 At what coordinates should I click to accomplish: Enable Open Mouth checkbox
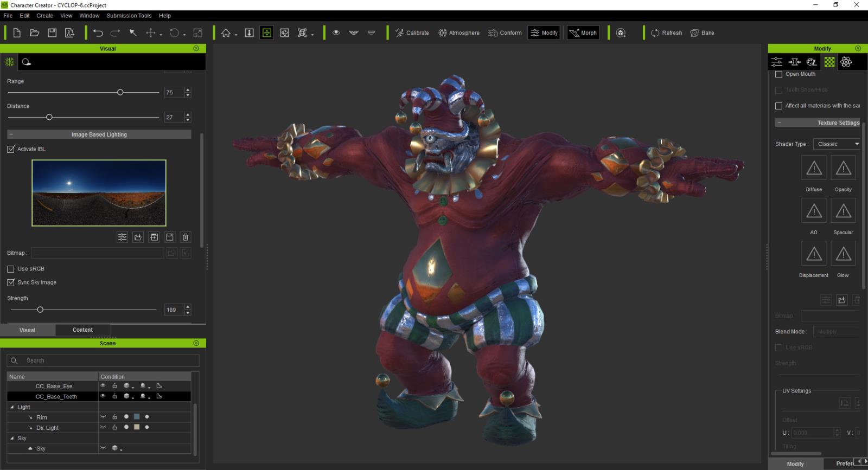779,74
